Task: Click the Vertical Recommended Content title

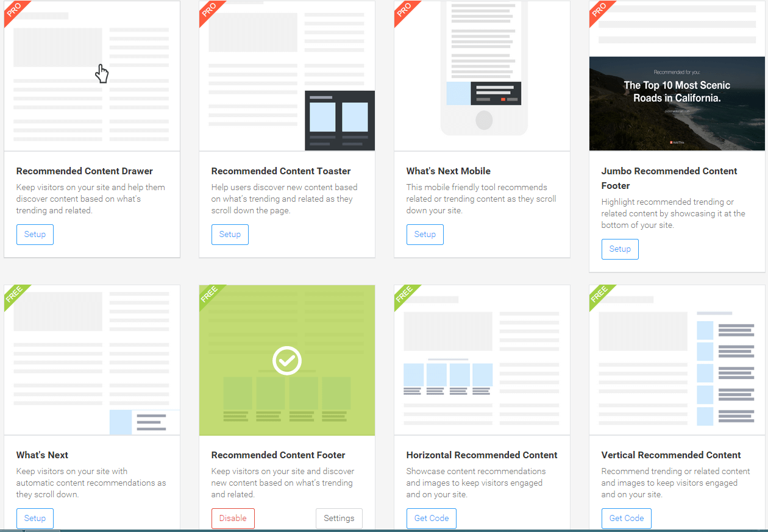Action: click(x=671, y=455)
